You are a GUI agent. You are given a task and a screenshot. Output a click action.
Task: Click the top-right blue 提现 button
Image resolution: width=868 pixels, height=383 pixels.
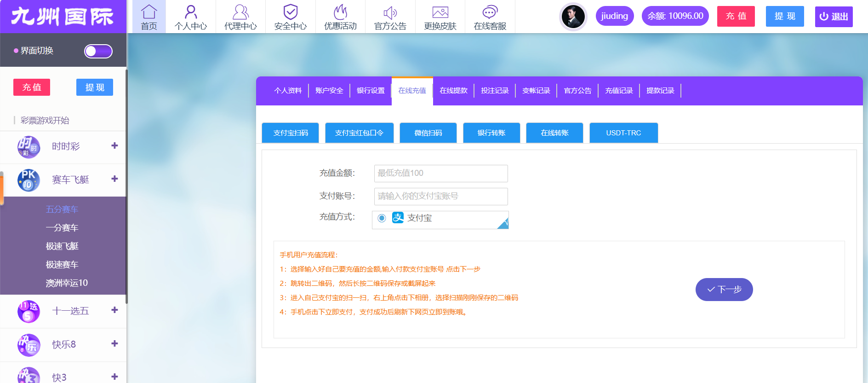pyautogui.click(x=785, y=16)
